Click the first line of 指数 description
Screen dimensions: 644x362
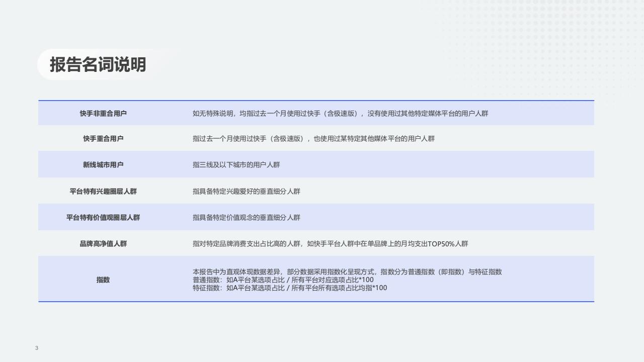click(347, 272)
